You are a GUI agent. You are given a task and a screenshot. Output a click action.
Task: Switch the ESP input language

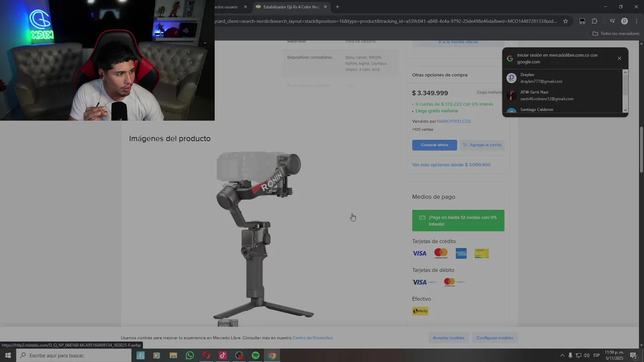tap(597, 355)
